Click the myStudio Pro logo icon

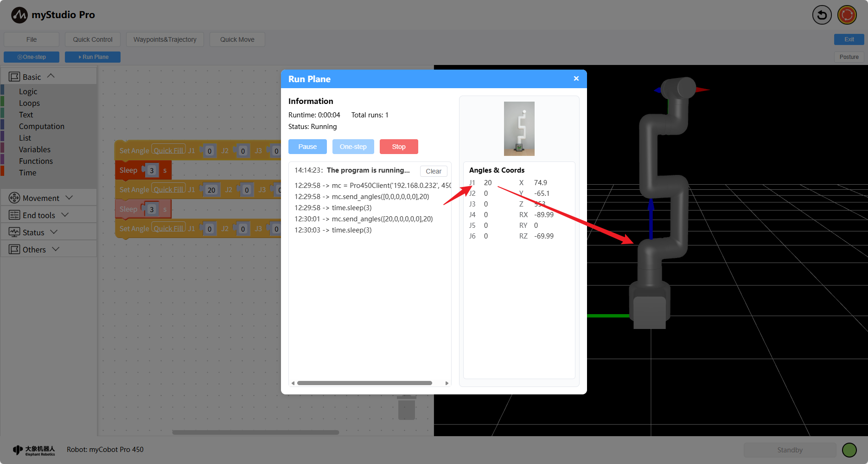pyautogui.click(x=19, y=15)
